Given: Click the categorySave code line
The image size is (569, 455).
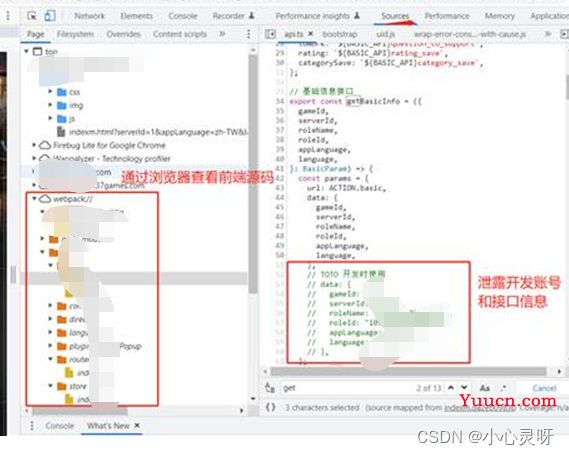Looking at the screenshot, I should pyautogui.click(x=390, y=63).
